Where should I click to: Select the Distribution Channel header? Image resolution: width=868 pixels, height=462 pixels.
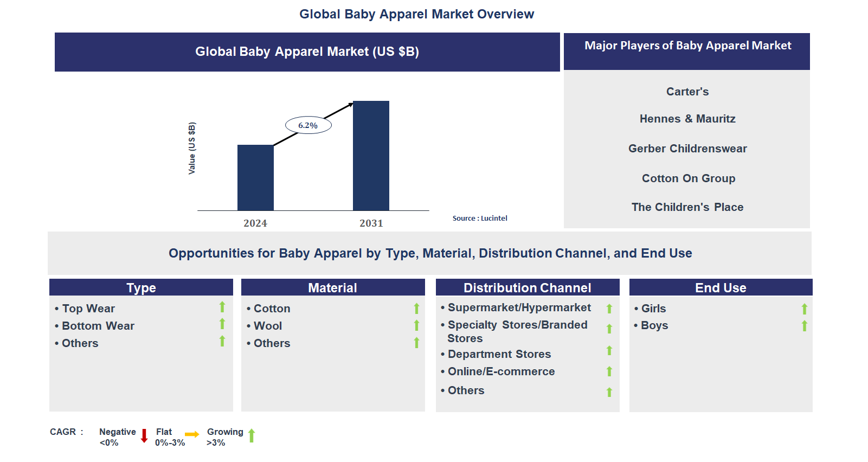pos(527,287)
